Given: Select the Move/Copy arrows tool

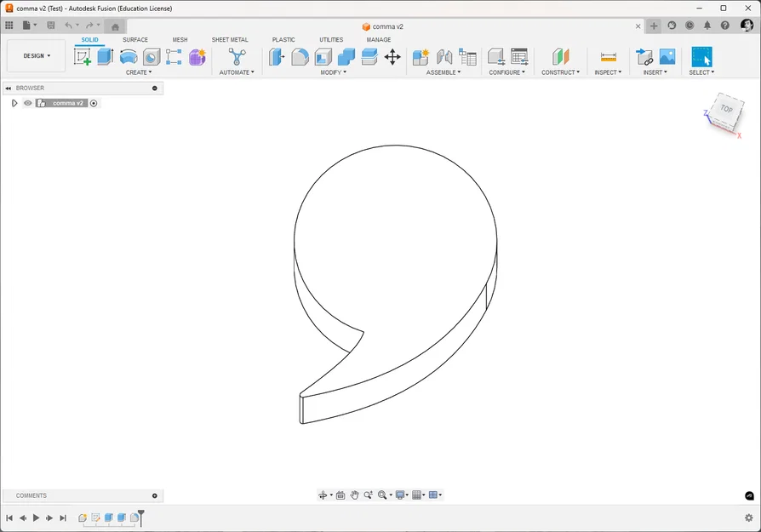Looking at the screenshot, I should click(x=392, y=57).
